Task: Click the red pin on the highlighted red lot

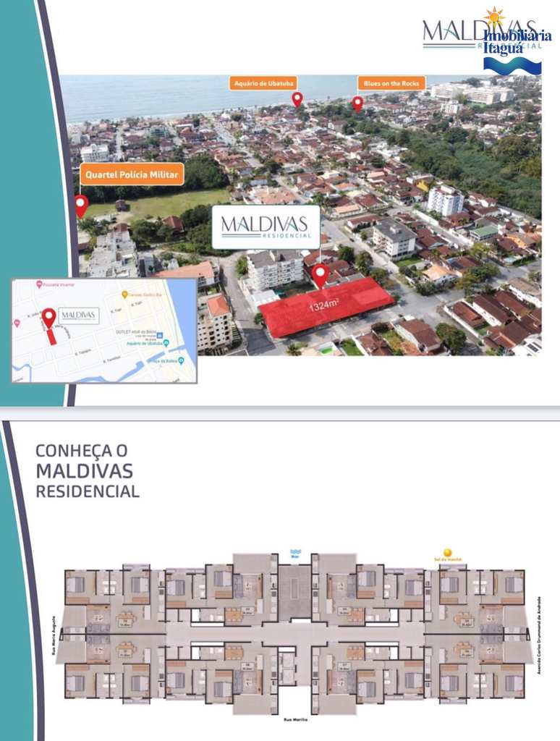Action: 321,276
